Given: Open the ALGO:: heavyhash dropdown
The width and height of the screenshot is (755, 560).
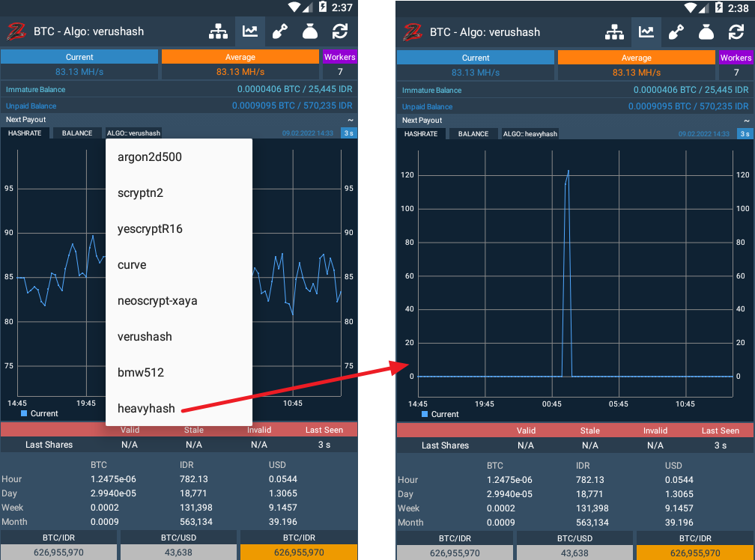Looking at the screenshot, I should pos(530,134).
